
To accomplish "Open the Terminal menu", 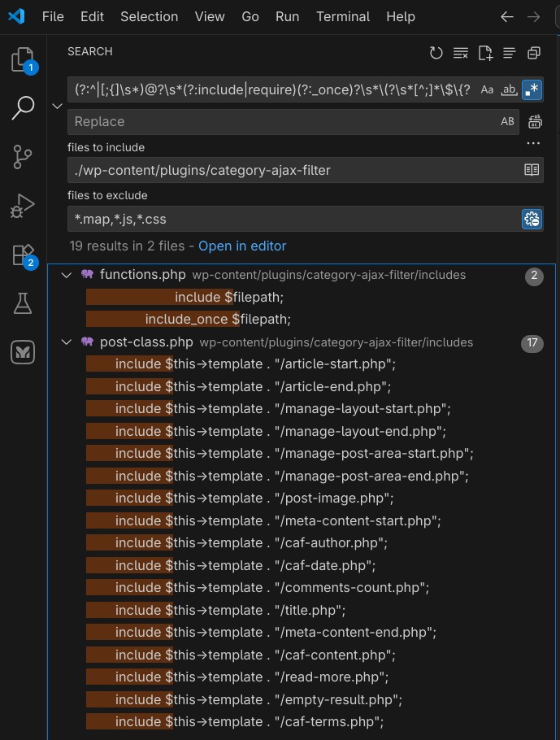I will [x=343, y=16].
